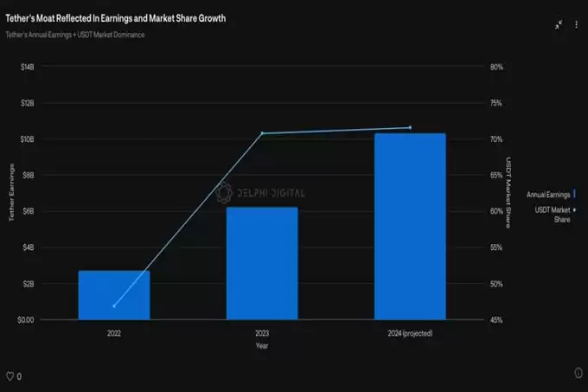Click the 2022 market share line point
The image size is (588, 392).
pos(114,306)
